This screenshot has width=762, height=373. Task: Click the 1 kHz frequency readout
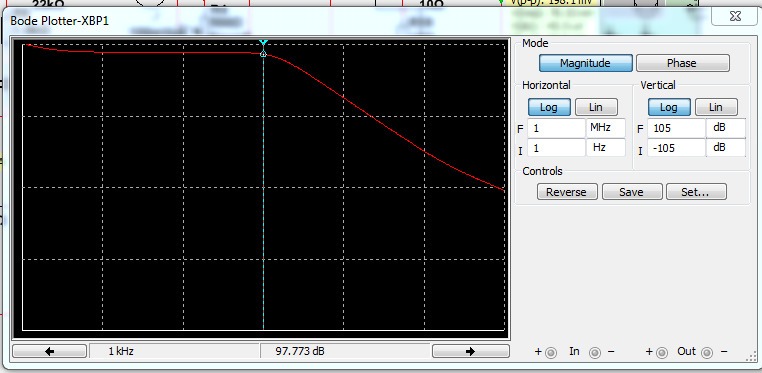(x=174, y=351)
